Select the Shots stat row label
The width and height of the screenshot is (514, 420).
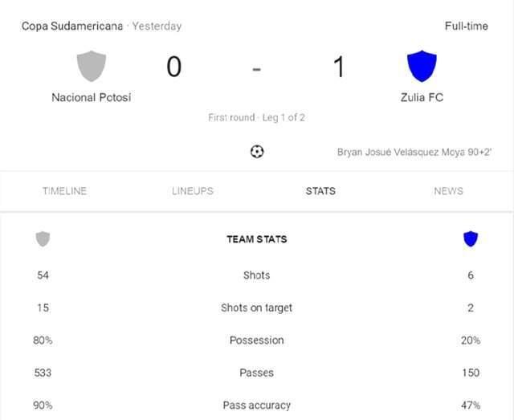(257, 275)
